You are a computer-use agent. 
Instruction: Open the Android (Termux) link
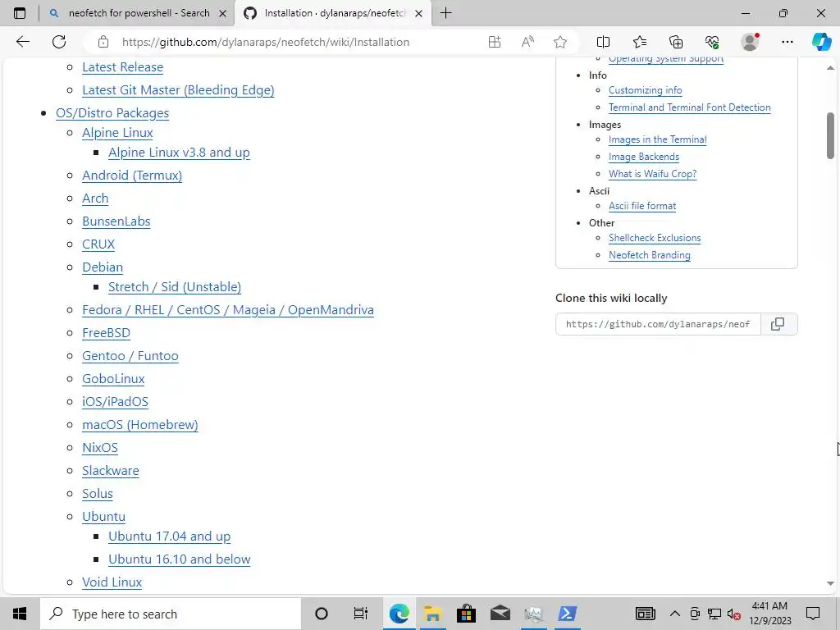coord(132,176)
